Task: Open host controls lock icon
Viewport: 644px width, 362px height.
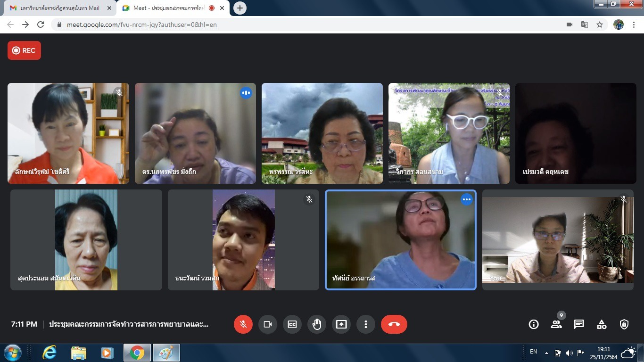Action: [624, 324]
